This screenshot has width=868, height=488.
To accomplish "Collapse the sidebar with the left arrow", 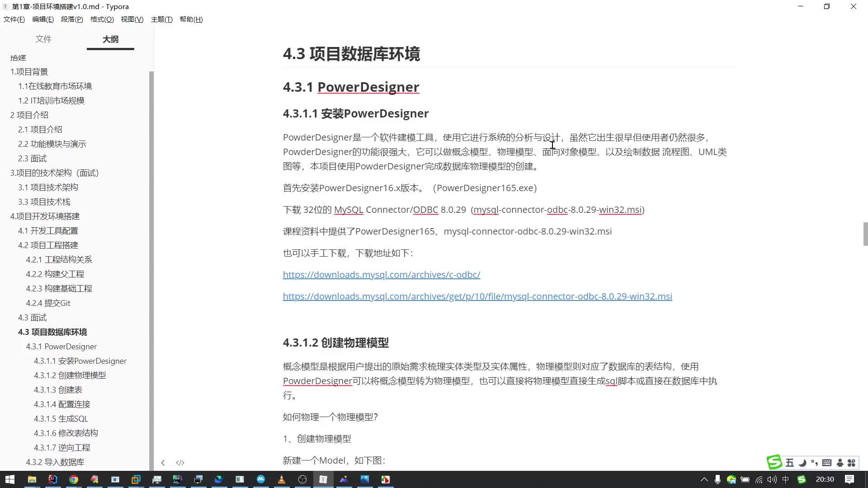I will (163, 463).
